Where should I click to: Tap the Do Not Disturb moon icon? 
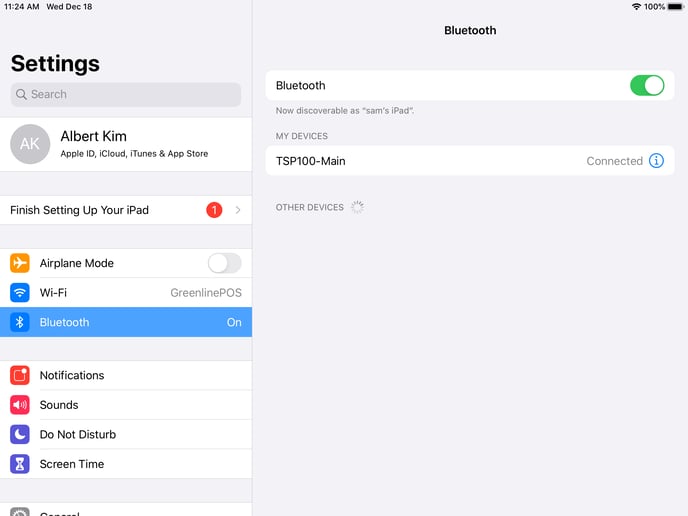pos(20,434)
